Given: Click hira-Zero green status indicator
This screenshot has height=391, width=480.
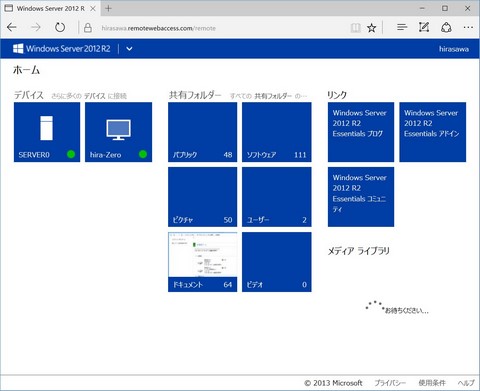Looking at the screenshot, I should tap(143, 154).
